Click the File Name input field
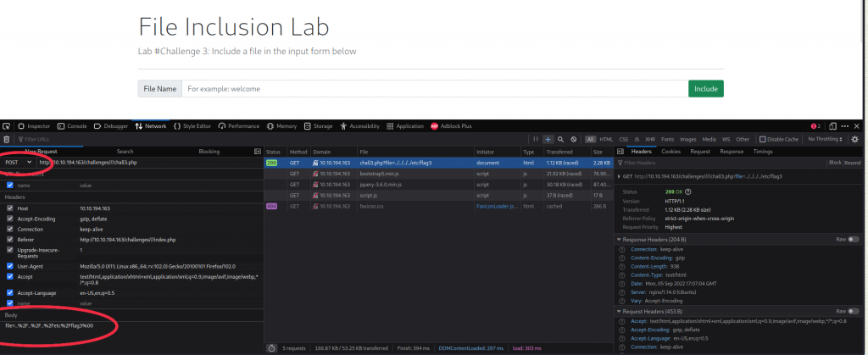Screen dimensions: 868x355 (x=434, y=88)
